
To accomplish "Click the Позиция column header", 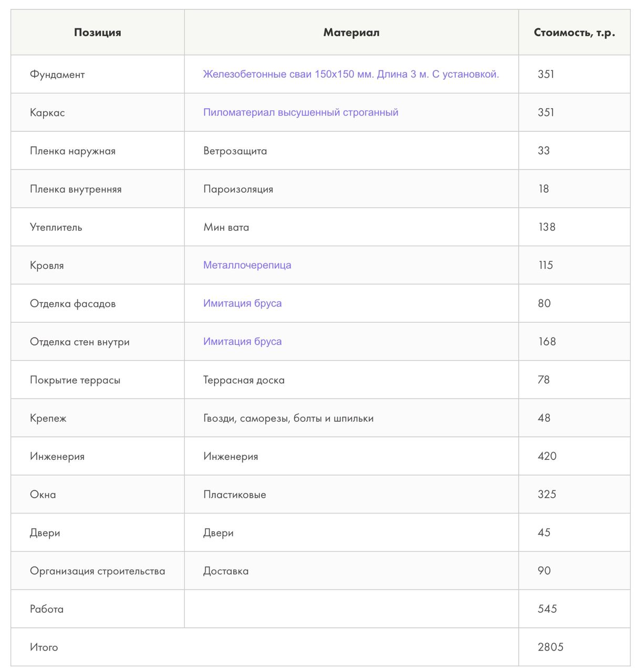I will click(98, 33).
